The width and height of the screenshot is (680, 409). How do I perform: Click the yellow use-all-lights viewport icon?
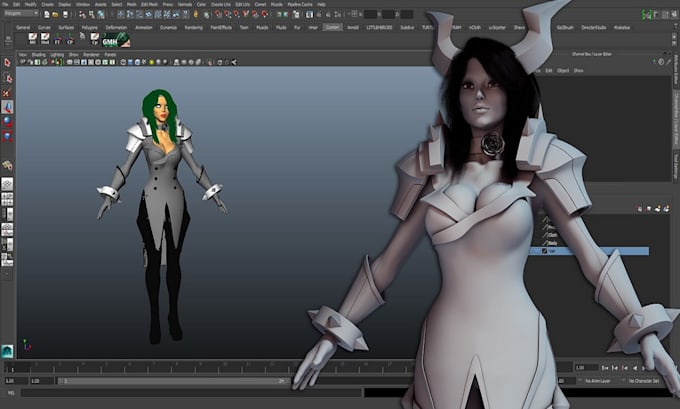pos(151,62)
